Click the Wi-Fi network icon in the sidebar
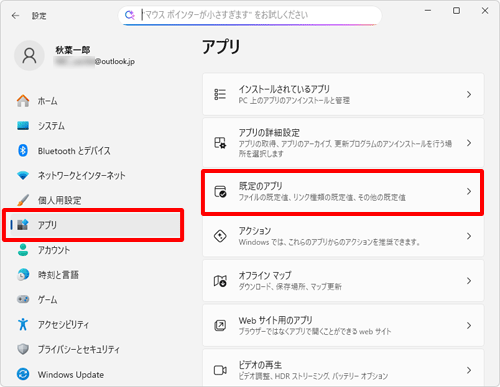The height and width of the screenshot is (387, 500). 23,175
